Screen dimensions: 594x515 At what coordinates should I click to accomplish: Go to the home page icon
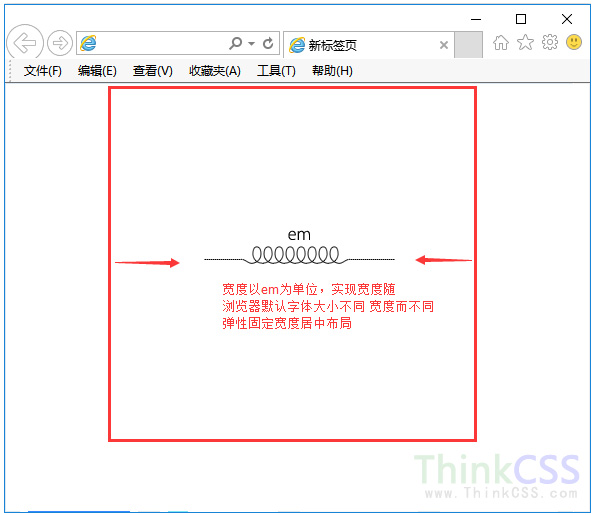point(501,42)
